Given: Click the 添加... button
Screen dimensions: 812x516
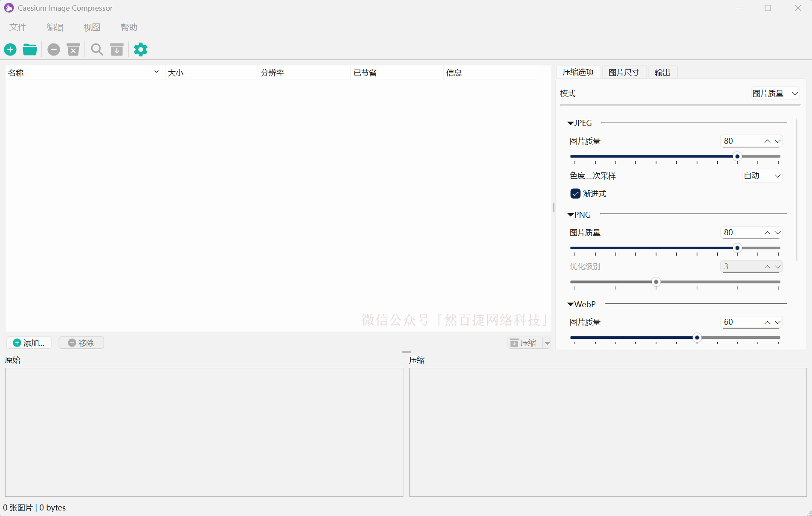Looking at the screenshot, I should 29,343.
